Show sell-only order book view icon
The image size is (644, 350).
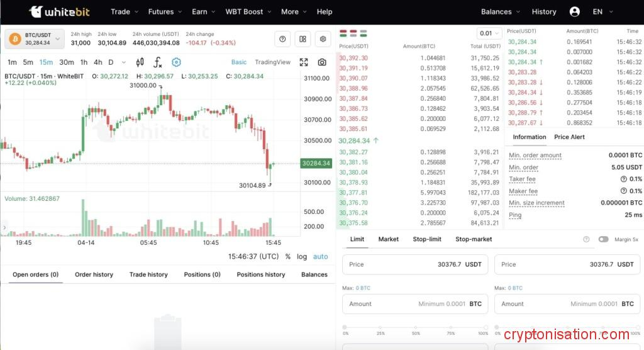353,33
